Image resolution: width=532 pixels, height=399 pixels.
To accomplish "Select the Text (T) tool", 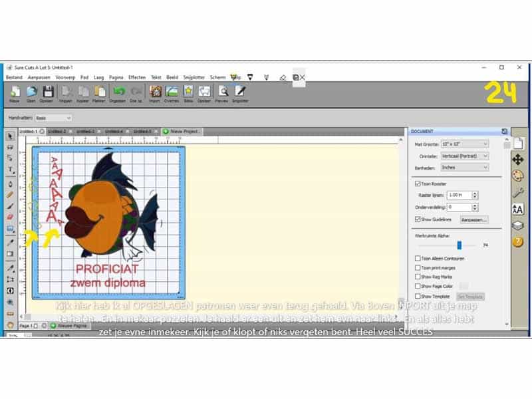I will pos(10,170).
